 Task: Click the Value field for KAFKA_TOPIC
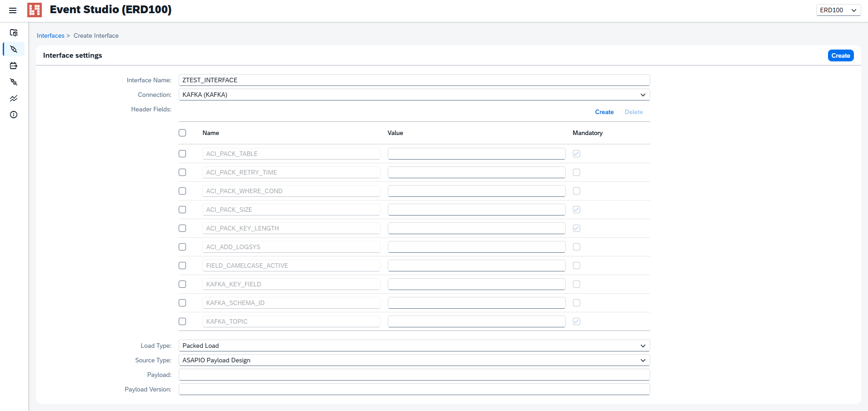coord(477,321)
